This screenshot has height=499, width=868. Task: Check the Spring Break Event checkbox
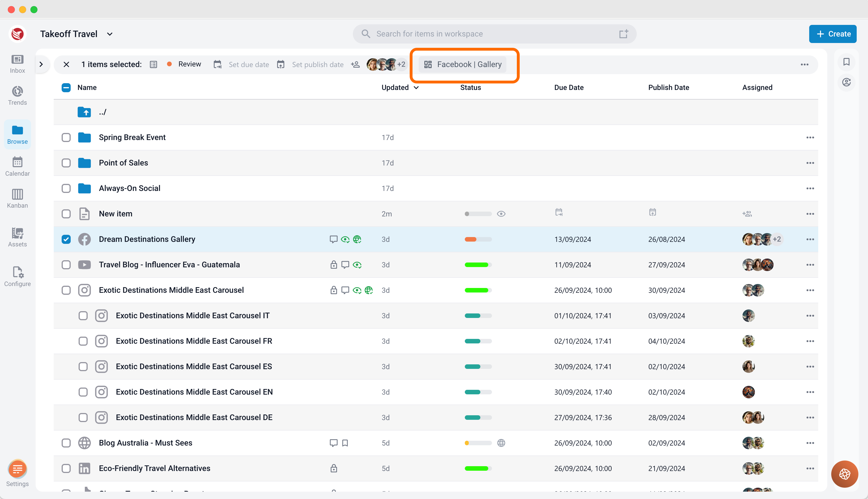(66, 137)
